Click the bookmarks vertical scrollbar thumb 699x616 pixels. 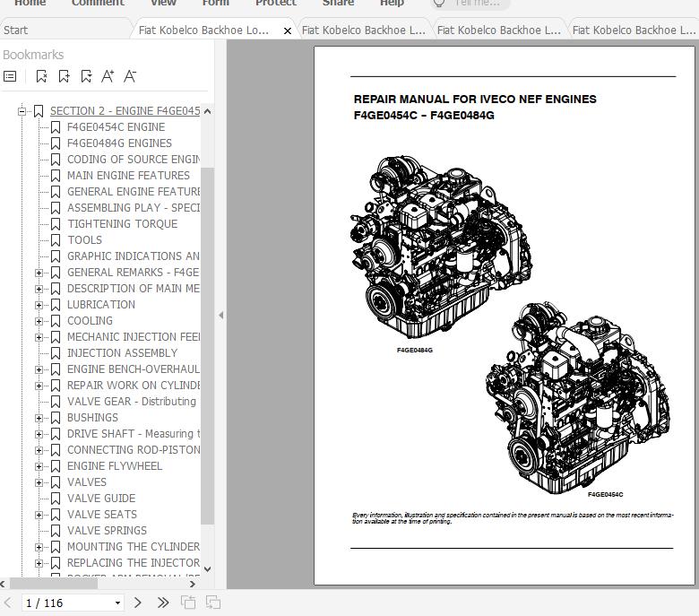[207, 346]
